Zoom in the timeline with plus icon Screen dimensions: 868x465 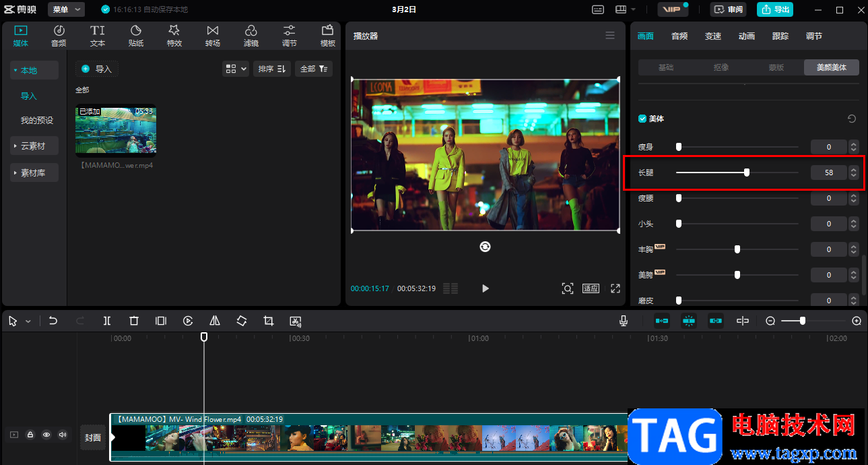coord(857,321)
